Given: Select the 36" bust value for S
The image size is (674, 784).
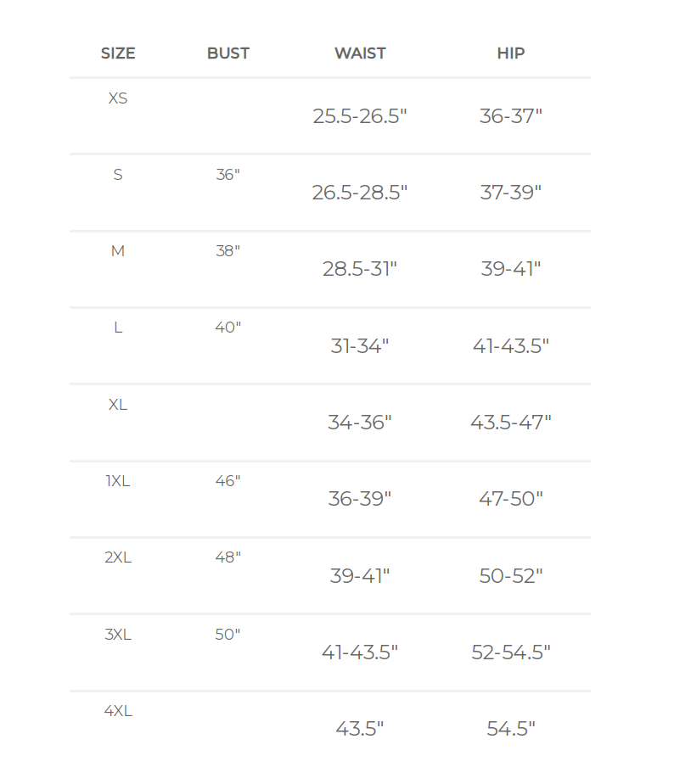Looking at the screenshot, I should coord(228,175).
